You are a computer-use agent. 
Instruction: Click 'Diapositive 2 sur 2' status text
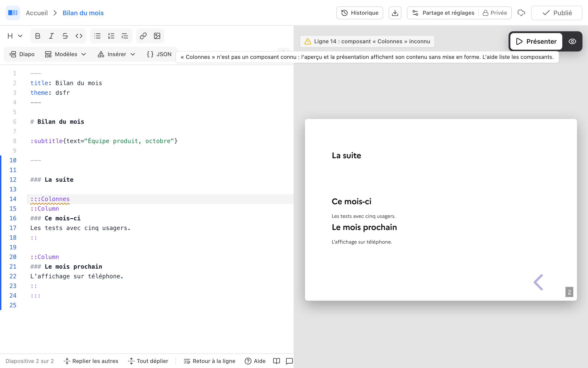tap(30, 361)
